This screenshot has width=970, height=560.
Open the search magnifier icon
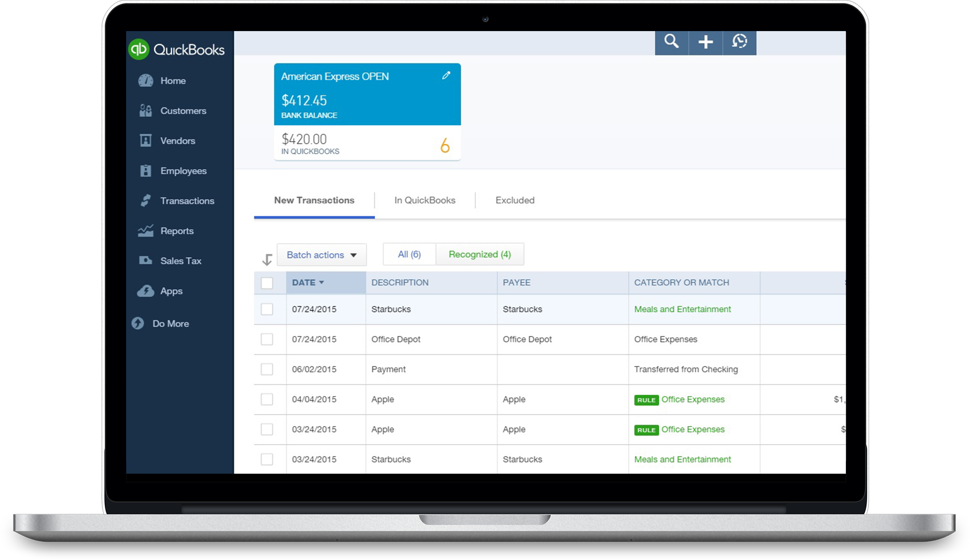point(671,42)
